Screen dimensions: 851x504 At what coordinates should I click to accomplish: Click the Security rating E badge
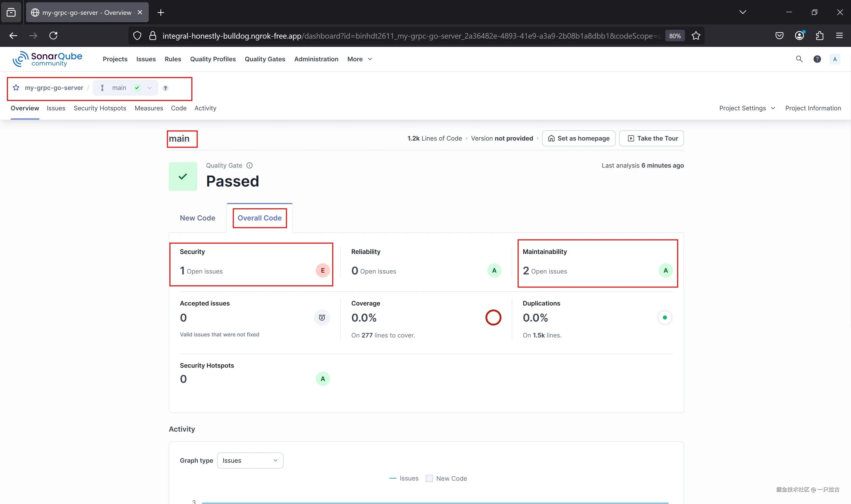click(x=322, y=270)
